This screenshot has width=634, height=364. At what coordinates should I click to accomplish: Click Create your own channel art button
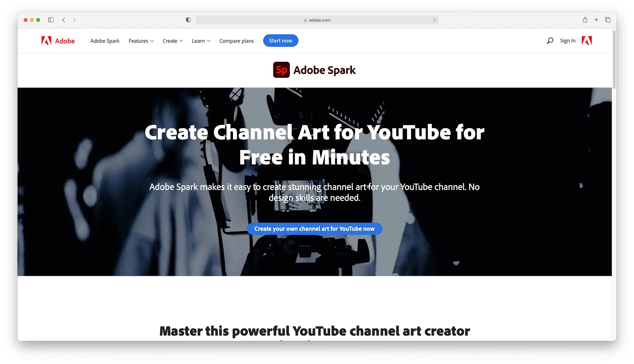314,229
